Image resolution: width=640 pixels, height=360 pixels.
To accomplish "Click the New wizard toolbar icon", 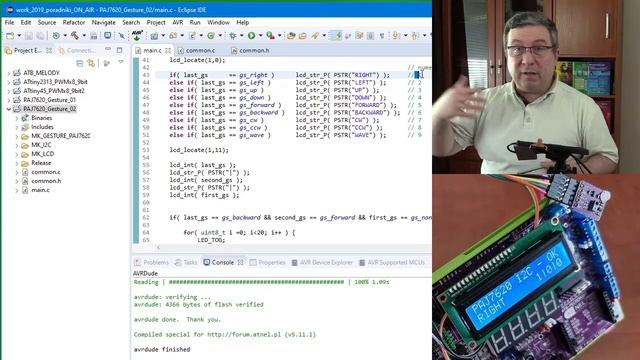I will (x=10, y=36).
